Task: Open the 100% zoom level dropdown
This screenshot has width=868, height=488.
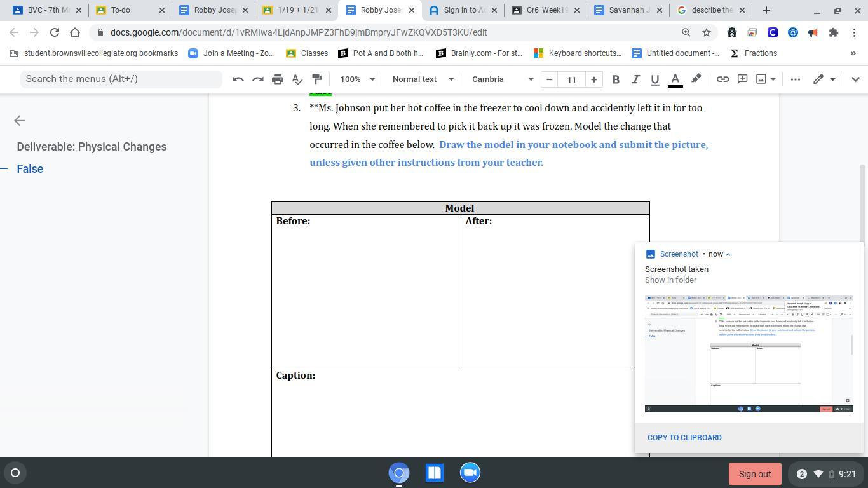Action: (356, 79)
